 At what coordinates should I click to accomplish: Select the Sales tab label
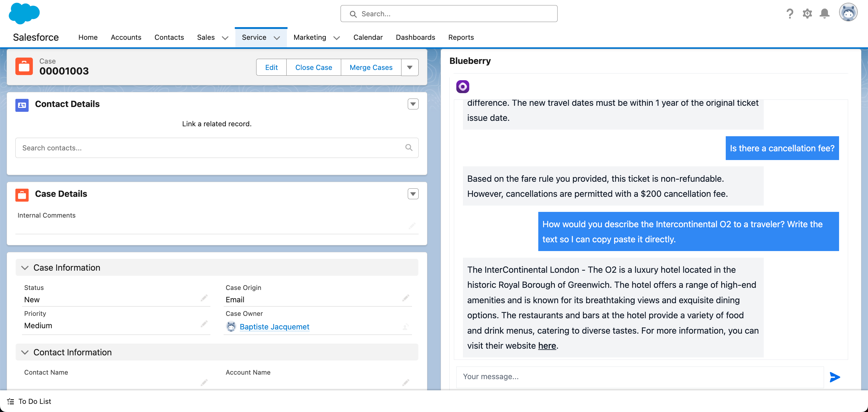[206, 37]
